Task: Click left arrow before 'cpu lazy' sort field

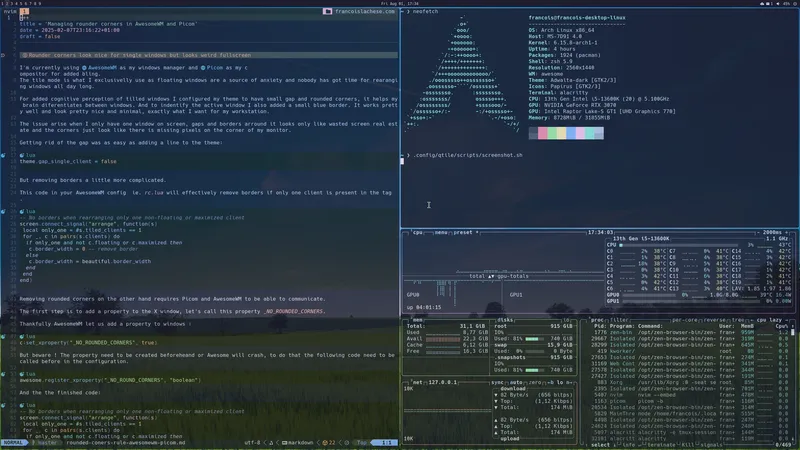Action: 751,320
